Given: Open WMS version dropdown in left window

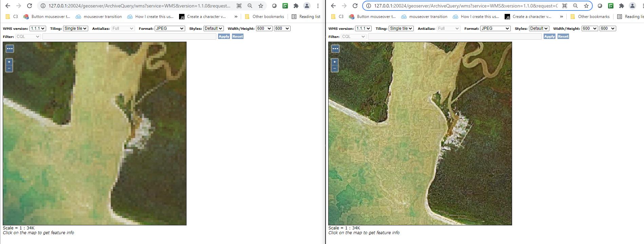Looking at the screenshot, I should click(38, 28).
